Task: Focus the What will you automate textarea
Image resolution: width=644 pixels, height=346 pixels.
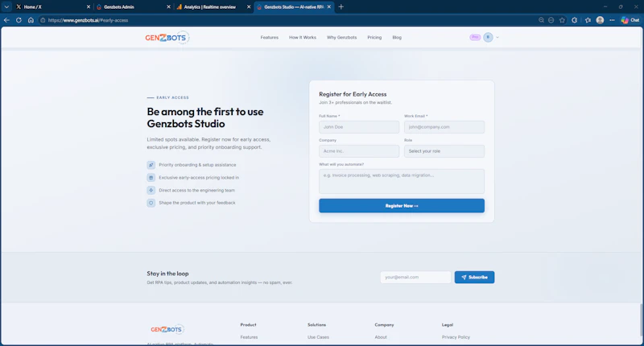Action: [402, 181]
